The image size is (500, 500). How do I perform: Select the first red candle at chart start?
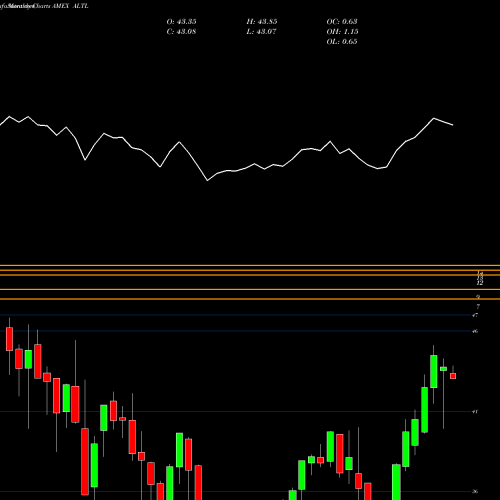pyautogui.click(x=9, y=339)
